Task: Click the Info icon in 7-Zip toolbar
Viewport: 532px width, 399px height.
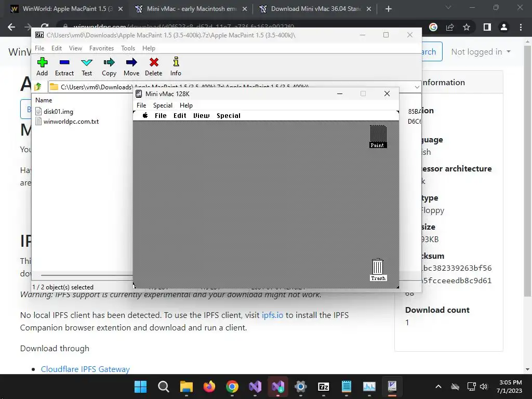Action: [176, 67]
